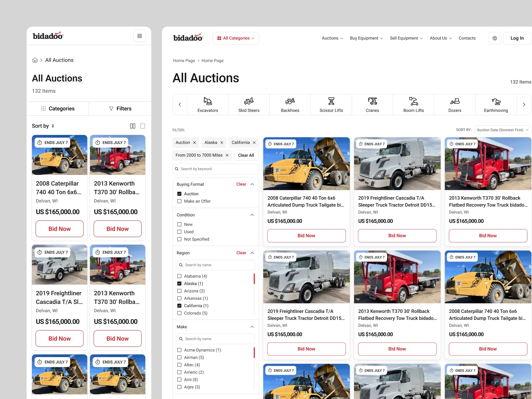Check the New condition checkbox
The image size is (532, 399).
pos(179,224)
